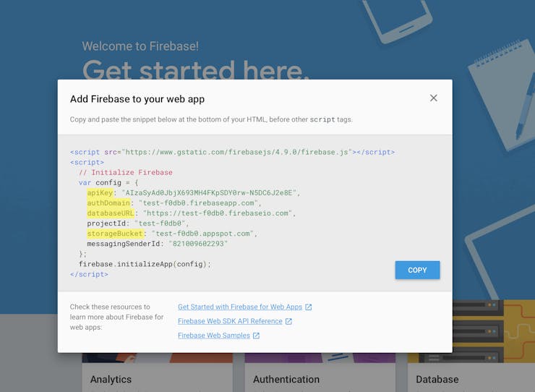This screenshot has width=535, height=392.
Task: Select the highlighted apiKey property name
Action: 100,193
